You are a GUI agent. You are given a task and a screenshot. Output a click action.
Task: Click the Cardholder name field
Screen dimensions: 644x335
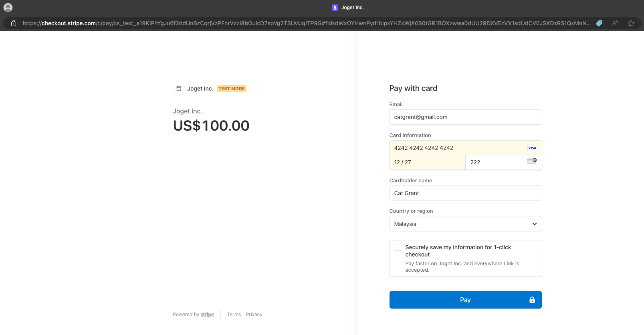465,193
